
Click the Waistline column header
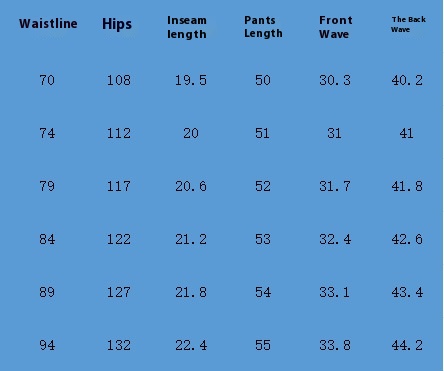pyautogui.click(x=48, y=24)
